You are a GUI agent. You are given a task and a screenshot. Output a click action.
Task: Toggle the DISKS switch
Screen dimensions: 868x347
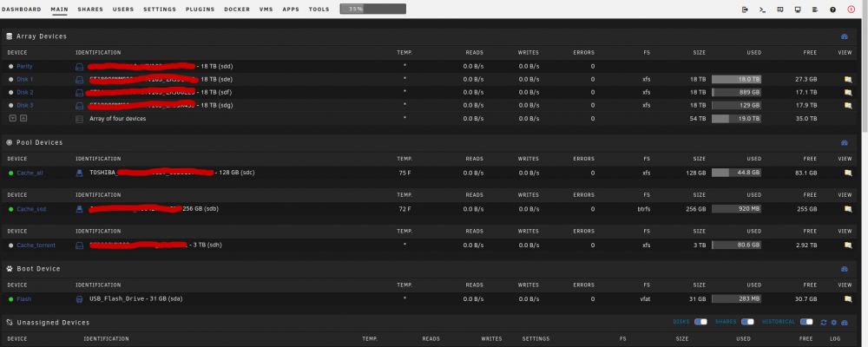coord(700,322)
